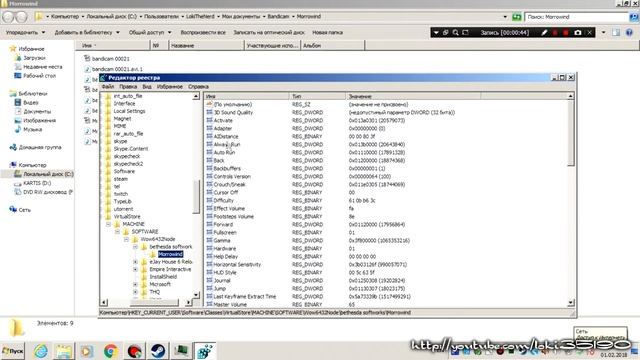
Task: Sort registry values by Тип column
Action: coord(317,96)
